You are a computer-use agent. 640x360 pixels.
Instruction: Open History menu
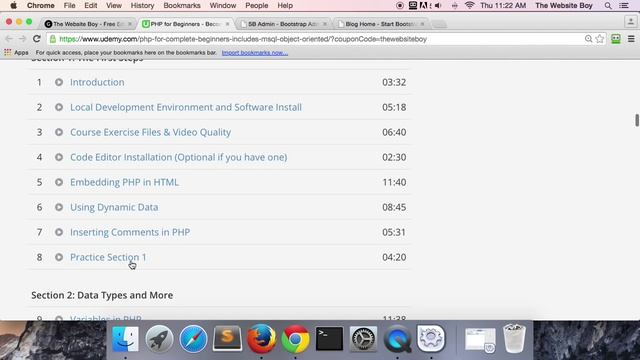point(142,6)
